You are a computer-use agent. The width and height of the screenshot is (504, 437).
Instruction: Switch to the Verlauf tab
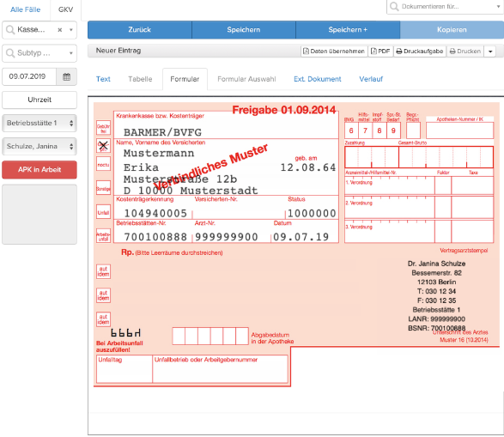coord(371,79)
